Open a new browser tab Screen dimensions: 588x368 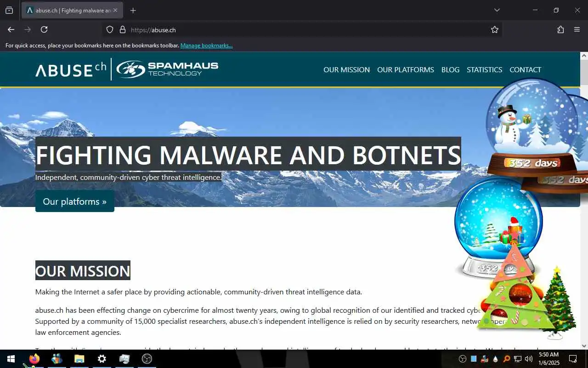point(133,10)
